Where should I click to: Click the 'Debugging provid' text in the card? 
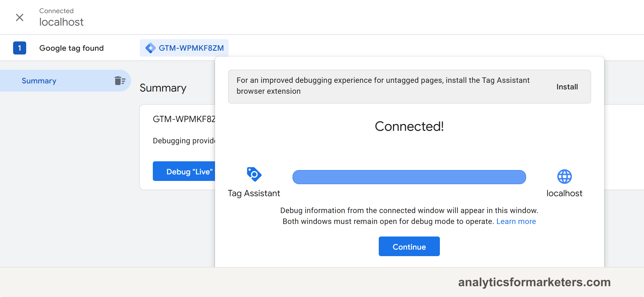tap(184, 141)
